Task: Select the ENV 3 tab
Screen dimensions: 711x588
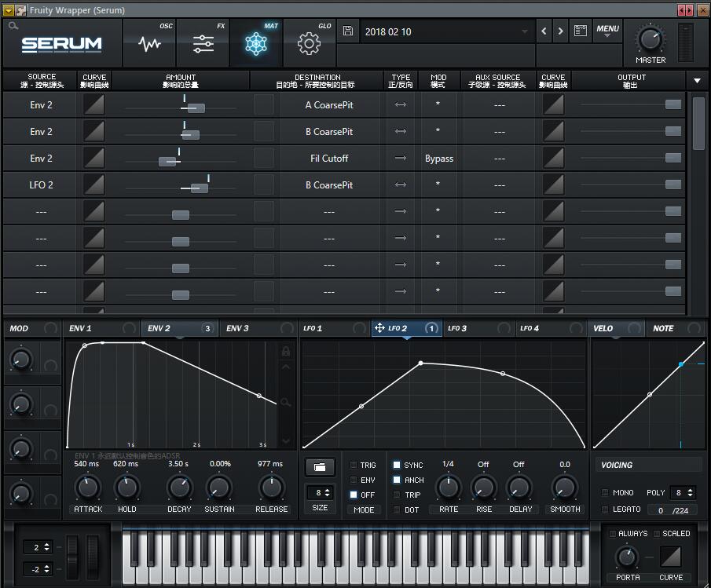Action: coord(237,328)
